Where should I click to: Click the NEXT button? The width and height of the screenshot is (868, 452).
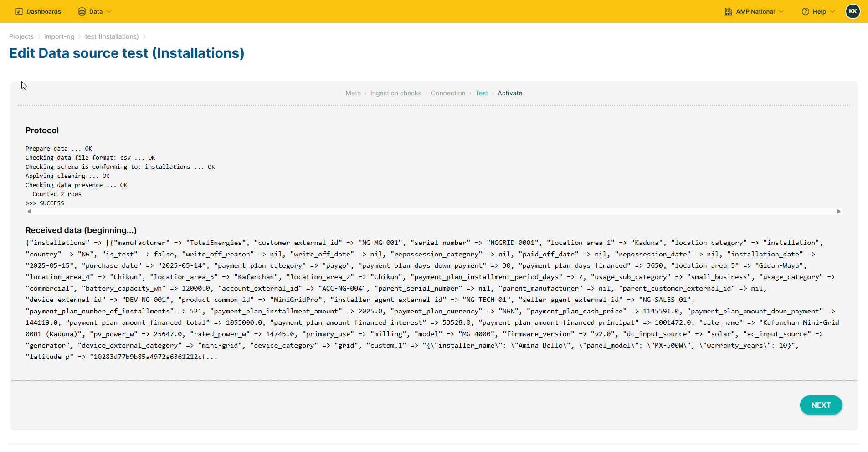pyautogui.click(x=821, y=405)
